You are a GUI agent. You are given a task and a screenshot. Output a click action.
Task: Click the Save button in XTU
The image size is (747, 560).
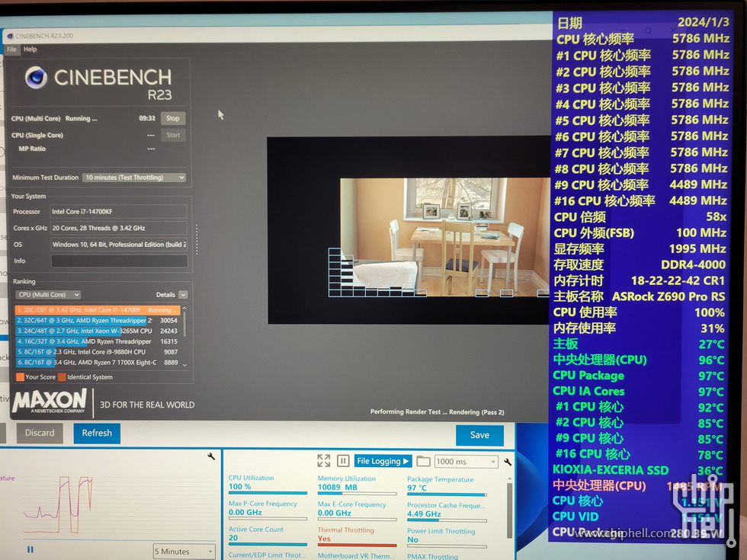(x=479, y=435)
